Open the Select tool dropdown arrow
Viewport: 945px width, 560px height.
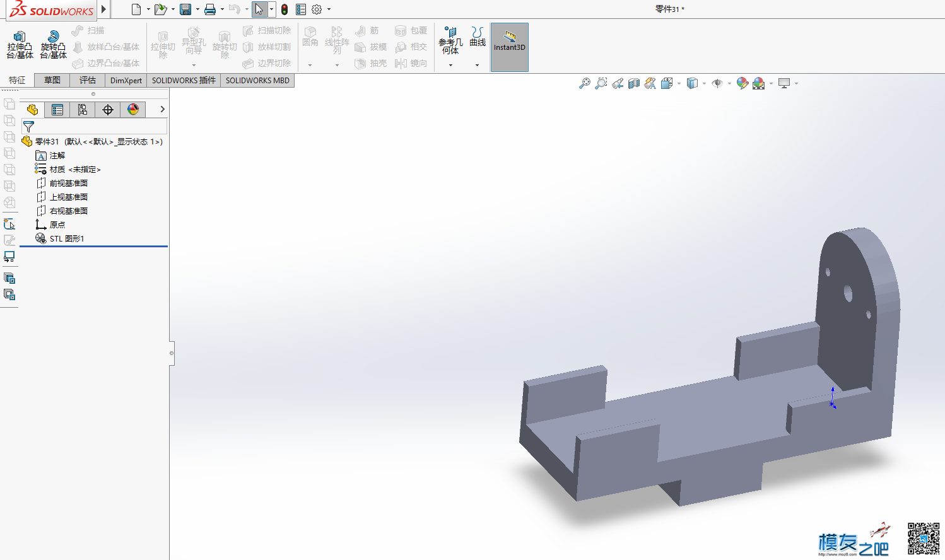[x=271, y=9]
